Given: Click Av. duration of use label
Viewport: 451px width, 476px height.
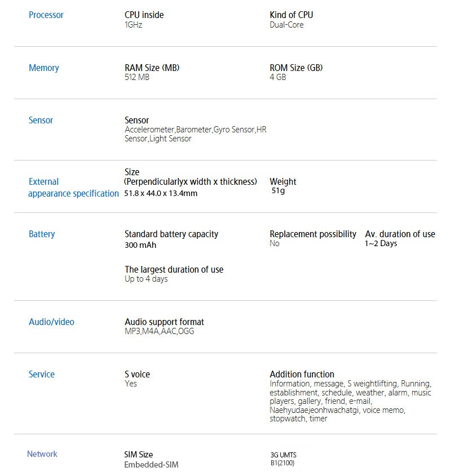Looking at the screenshot, I should pos(400,234).
